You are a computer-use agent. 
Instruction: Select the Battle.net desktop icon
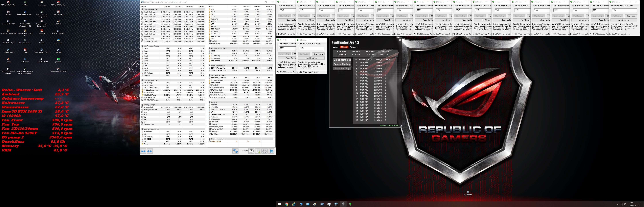coord(25,60)
